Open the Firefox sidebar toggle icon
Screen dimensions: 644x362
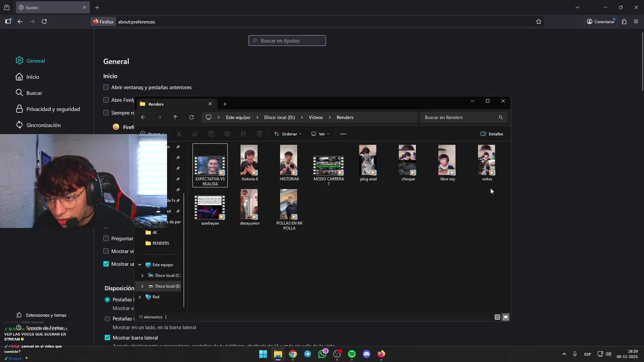click(8, 22)
